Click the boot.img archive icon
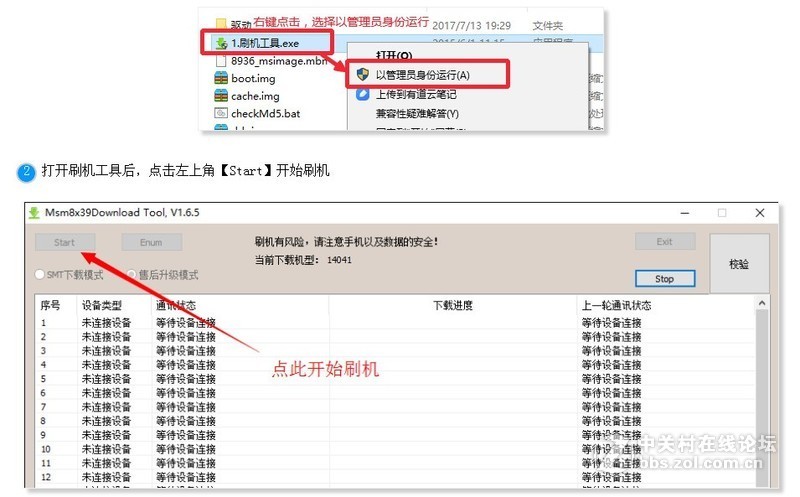800x497 pixels. (221, 78)
